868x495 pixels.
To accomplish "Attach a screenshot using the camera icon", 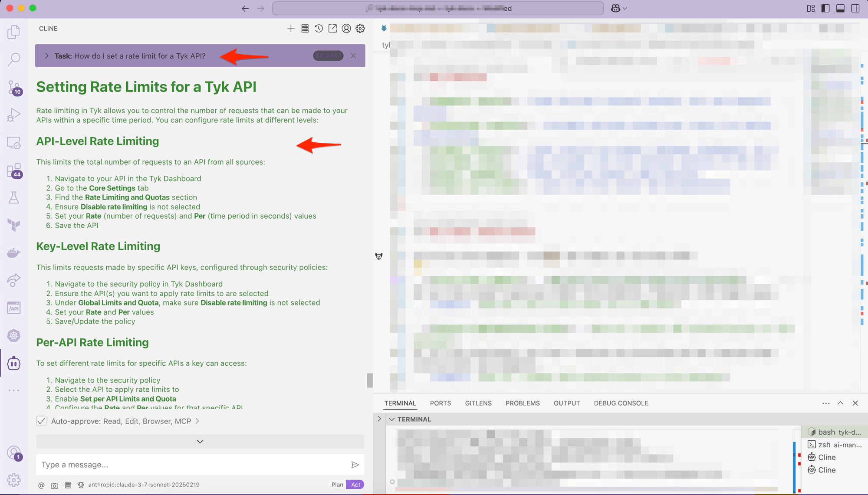I will [x=55, y=485].
